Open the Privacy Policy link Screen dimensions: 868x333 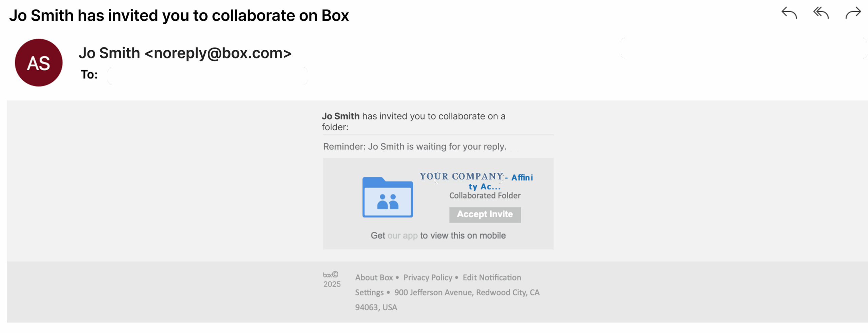pos(428,278)
